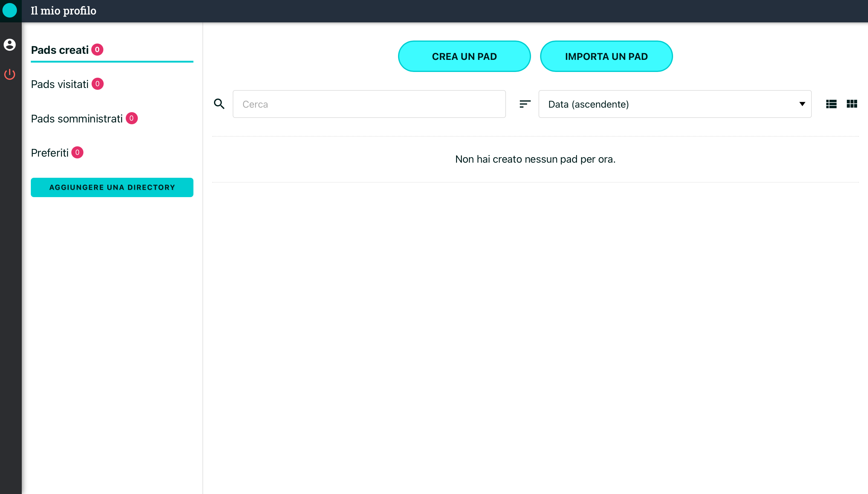
Task: Click the Crea un pad button
Action: [x=464, y=56]
